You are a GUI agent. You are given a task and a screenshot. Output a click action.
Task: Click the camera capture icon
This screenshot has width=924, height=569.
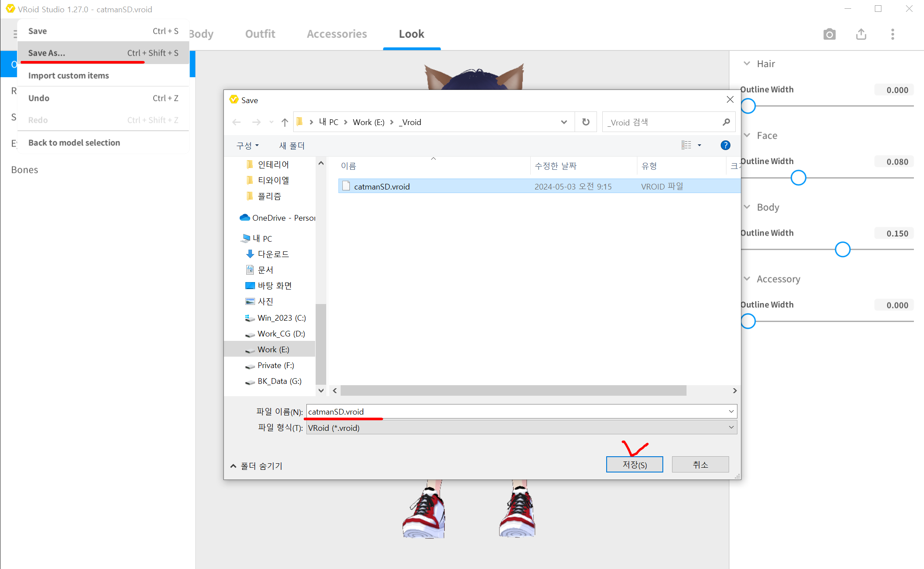[x=829, y=34]
